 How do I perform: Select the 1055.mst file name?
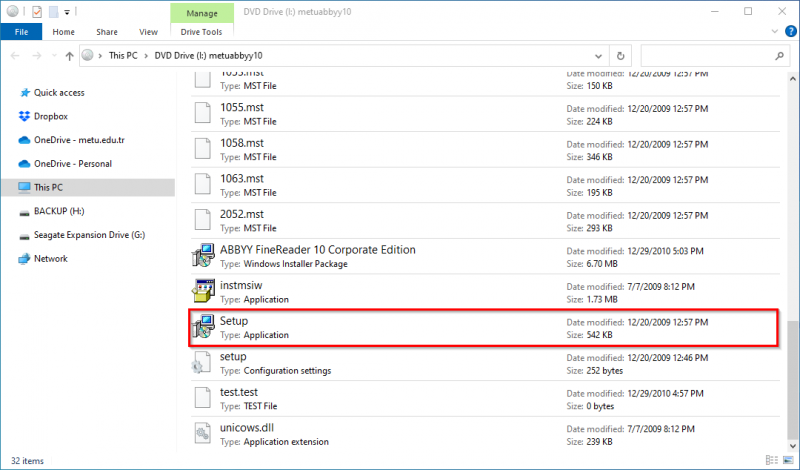point(242,108)
